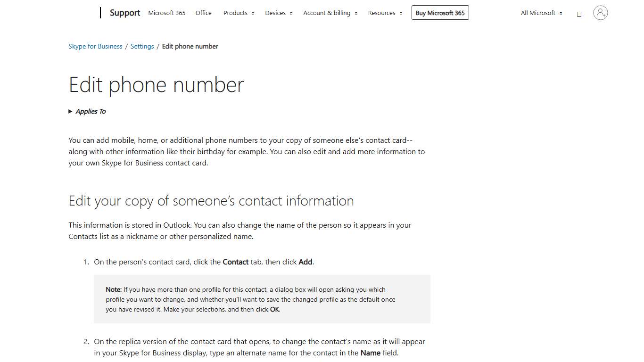Click the Support logo

[x=124, y=13]
